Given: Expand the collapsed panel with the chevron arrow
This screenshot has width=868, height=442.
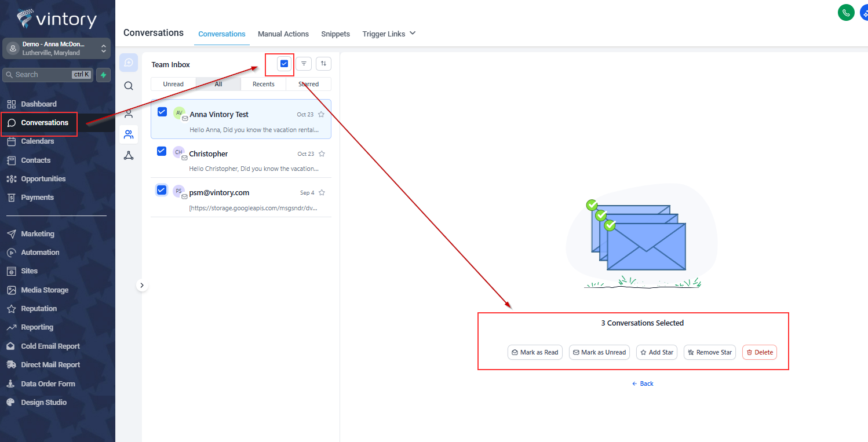Looking at the screenshot, I should (142, 285).
